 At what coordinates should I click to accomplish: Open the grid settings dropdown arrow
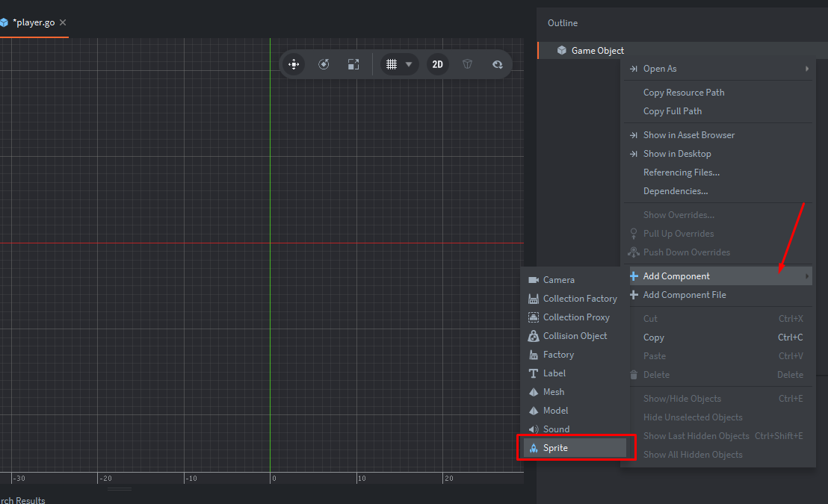click(x=409, y=64)
